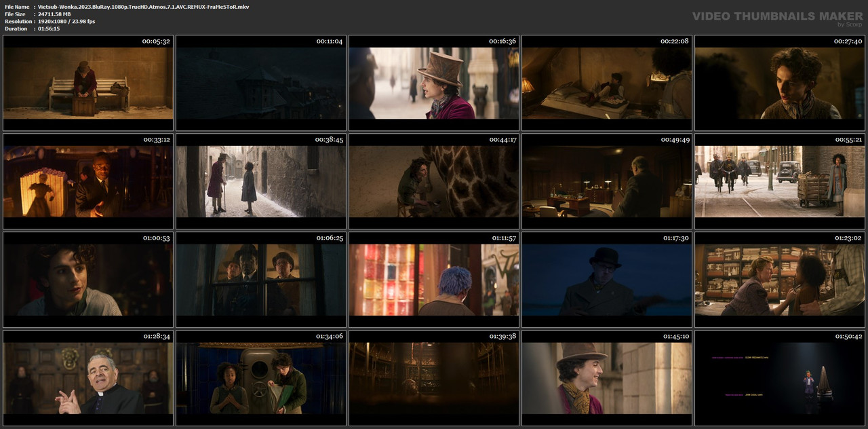This screenshot has height=429, width=868.
Task: Select the thumbnail at 00:11:04
Action: [x=261, y=83]
